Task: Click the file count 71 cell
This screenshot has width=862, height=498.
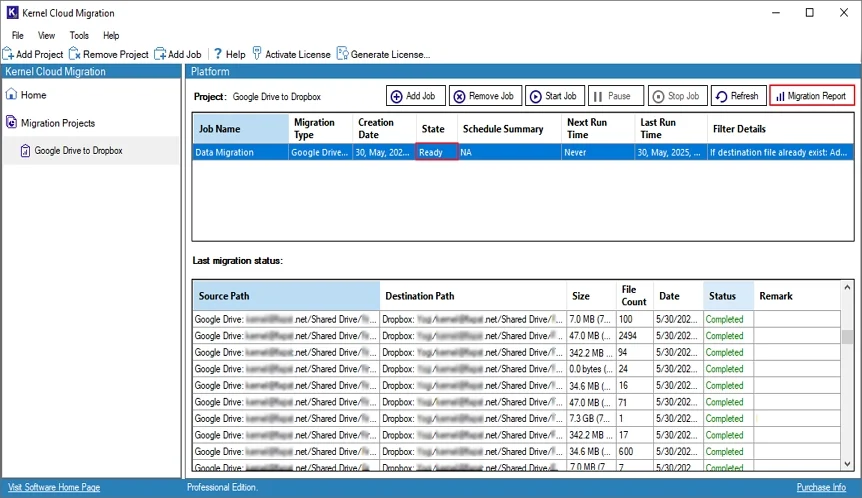Action: [x=635, y=402]
